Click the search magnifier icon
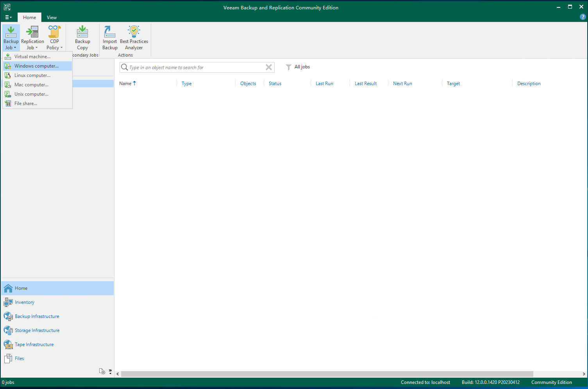588x389 pixels. [x=124, y=67]
